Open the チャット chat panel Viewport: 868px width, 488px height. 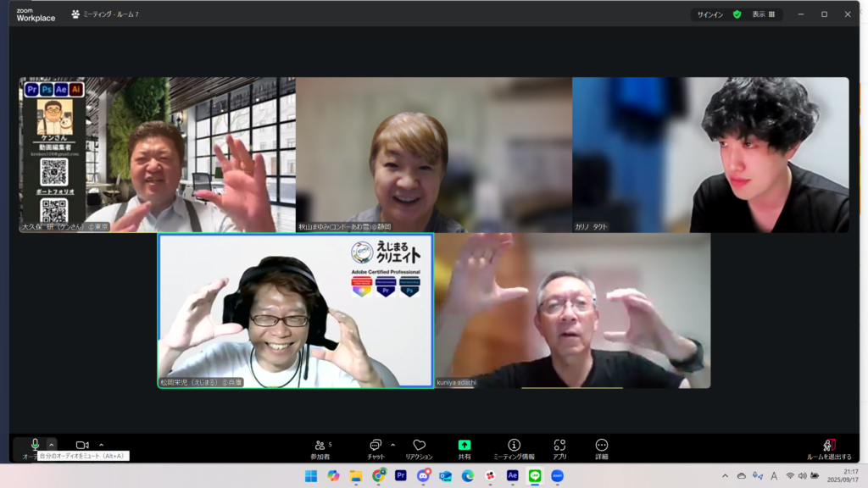coord(376,448)
